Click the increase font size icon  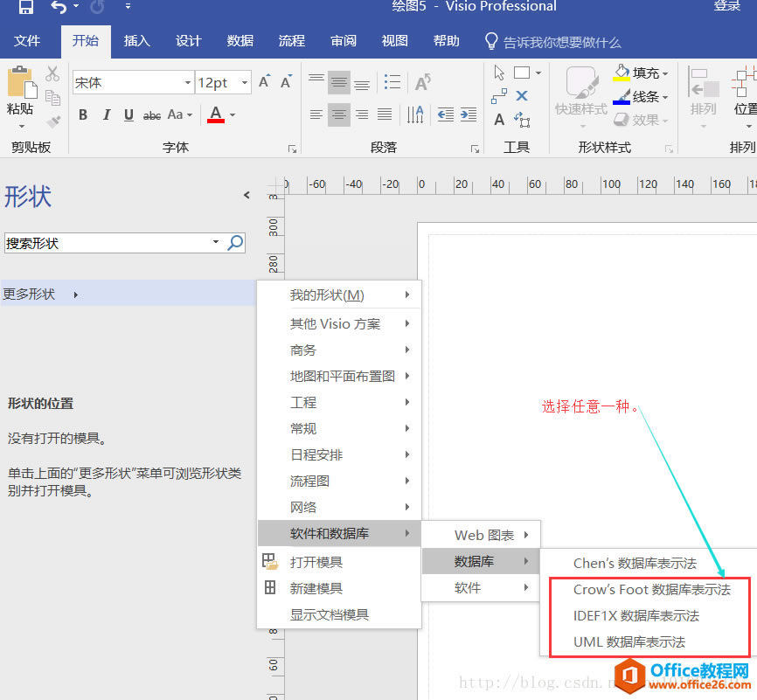tap(265, 82)
